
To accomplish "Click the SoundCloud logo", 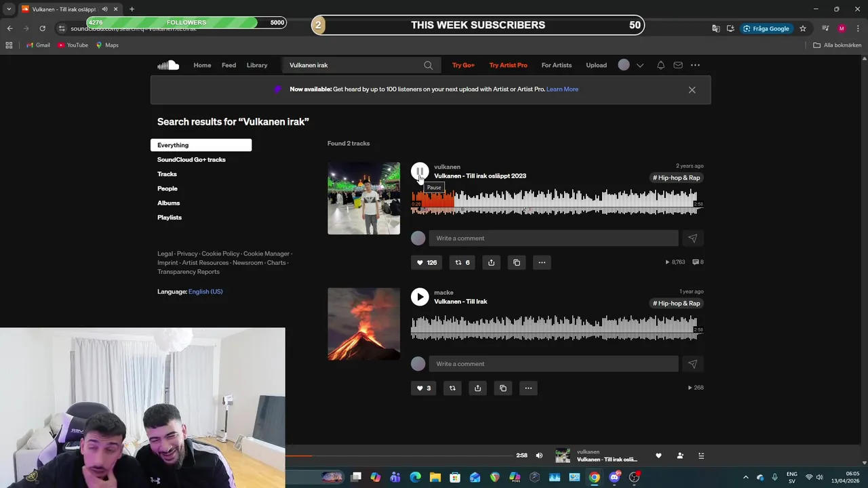I will 168,65.
